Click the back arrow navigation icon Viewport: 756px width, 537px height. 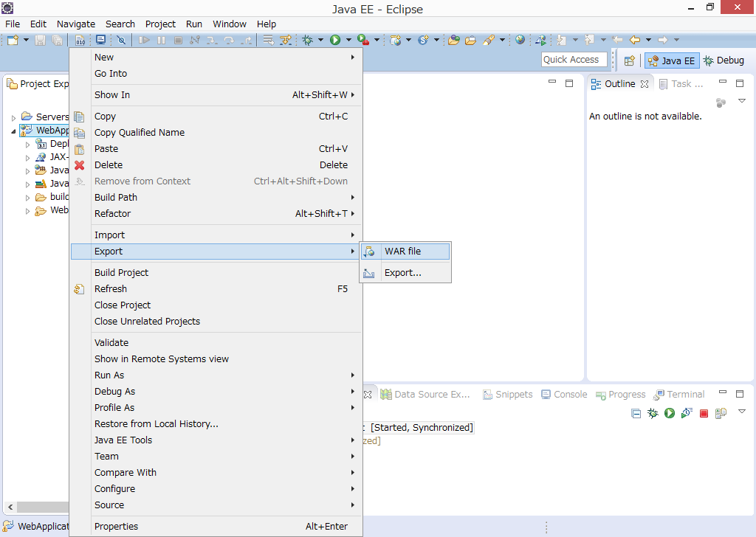click(x=635, y=40)
